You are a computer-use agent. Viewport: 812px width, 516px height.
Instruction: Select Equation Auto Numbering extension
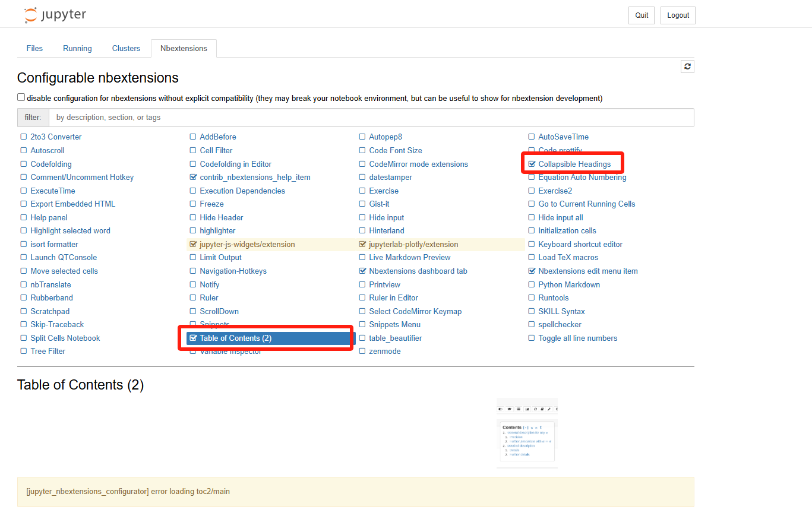click(582, 178)
